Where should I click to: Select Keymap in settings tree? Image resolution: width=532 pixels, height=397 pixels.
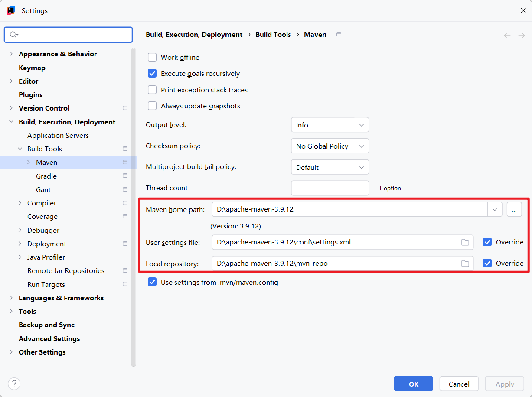32,68
